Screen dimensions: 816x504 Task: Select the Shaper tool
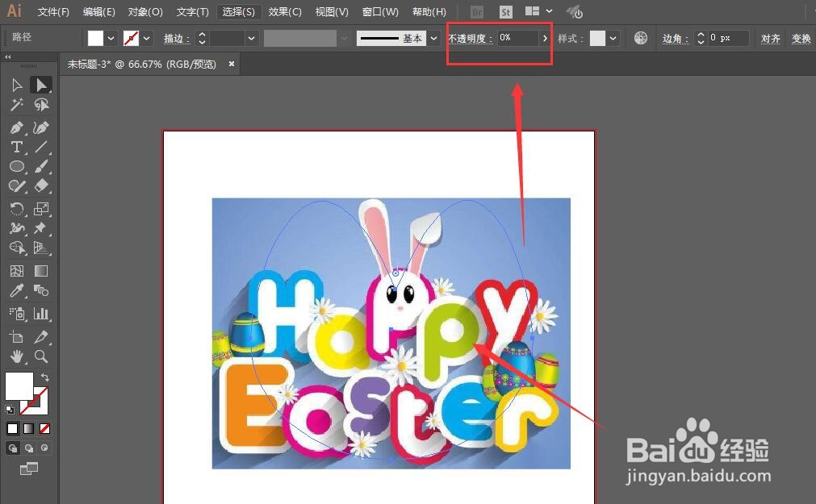pos(17,185)
